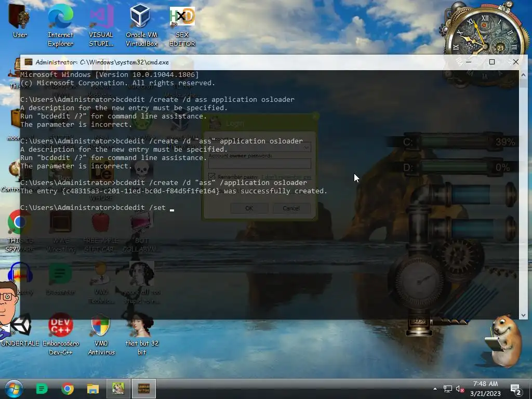
Task: Click Cancel in the Login dialog behind
Action: point(291,208)
